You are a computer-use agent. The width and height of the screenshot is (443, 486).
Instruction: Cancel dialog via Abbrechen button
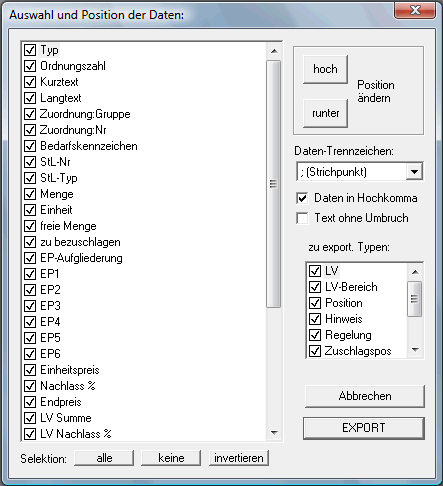pos(365,396)
